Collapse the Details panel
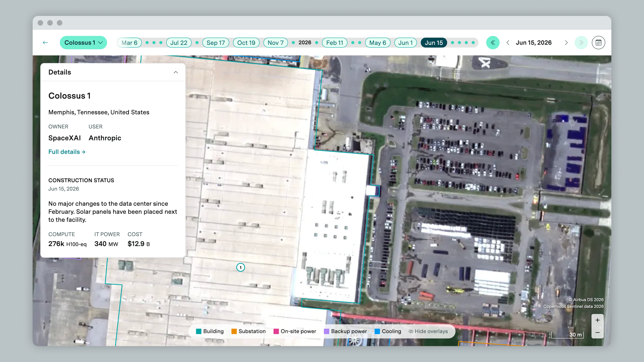The image size is (644, 362). [x=176, y=72]
